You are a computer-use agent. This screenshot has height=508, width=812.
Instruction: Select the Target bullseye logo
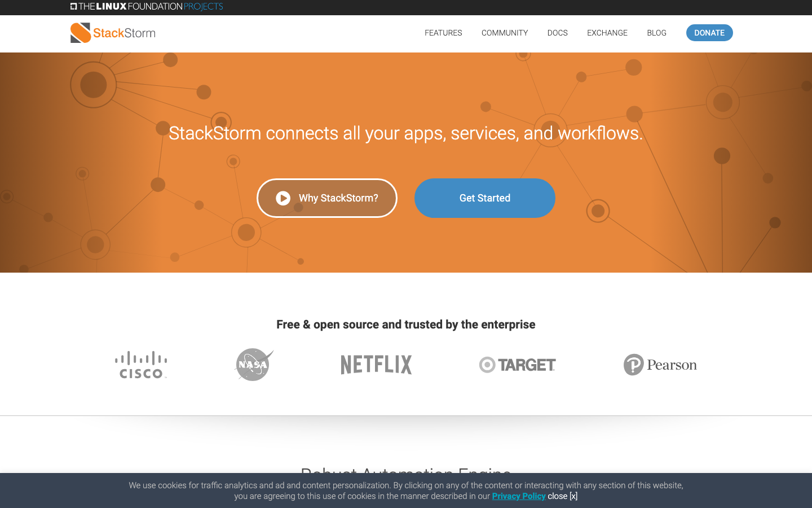pyautogui.click(x=486, y=365)
